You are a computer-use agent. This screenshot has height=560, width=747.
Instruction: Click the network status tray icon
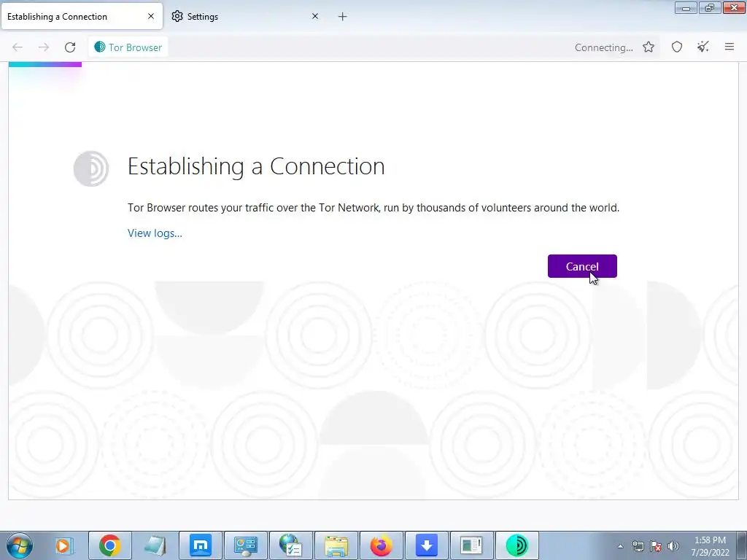pyautogui.click(x=638, y=546)
